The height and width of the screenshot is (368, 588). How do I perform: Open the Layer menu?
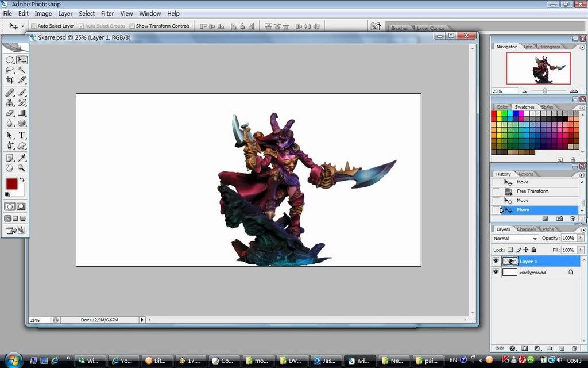[65, 13]
